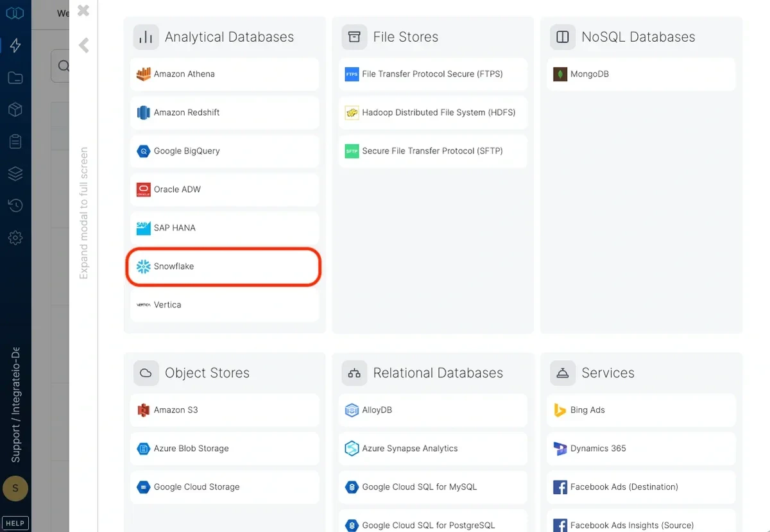Collapse the modal using the left chevron
This screenshot has width=770, height=532.
(x=83, y=45)
